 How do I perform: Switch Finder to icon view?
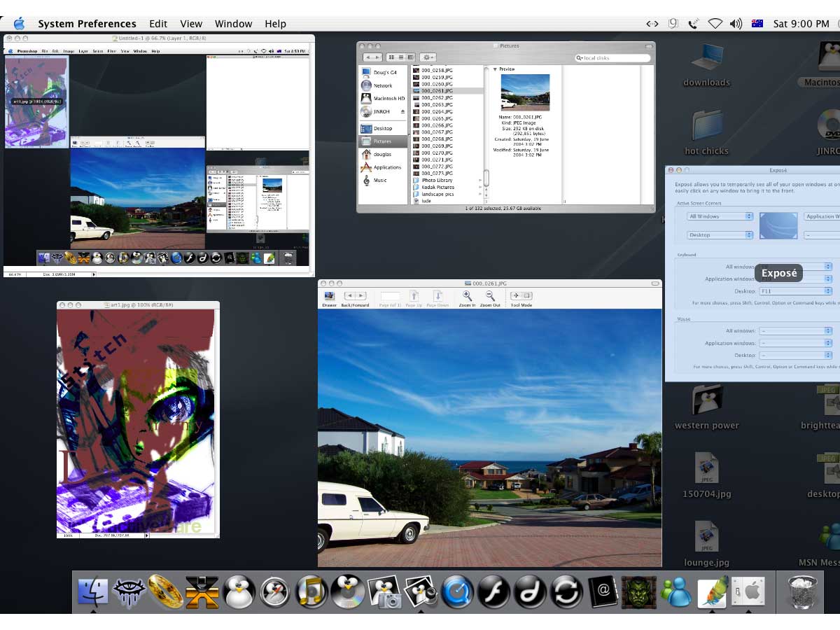point(391,57)
